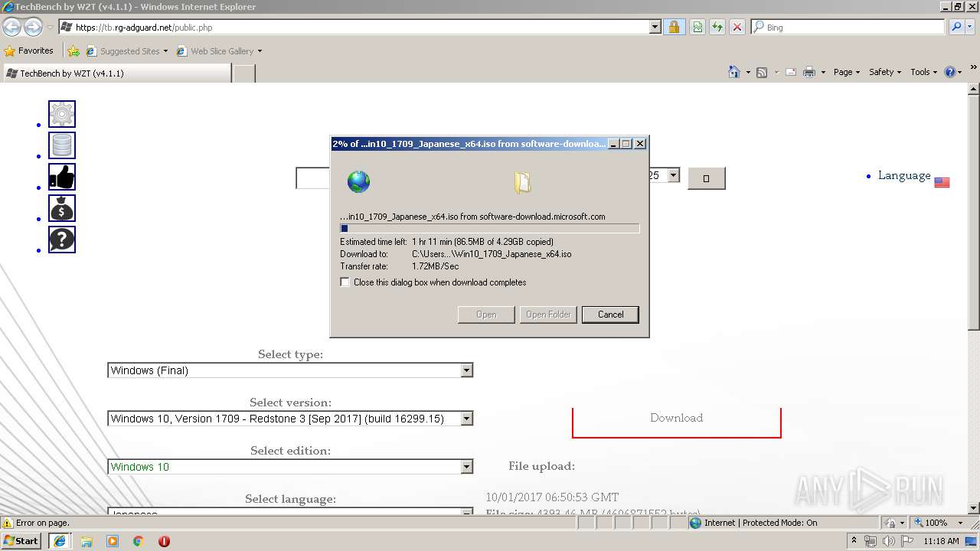Click the clock showing 11:18 AM
Screen dimensions: 980x551
pyautogui.click(x=941, y=541)
